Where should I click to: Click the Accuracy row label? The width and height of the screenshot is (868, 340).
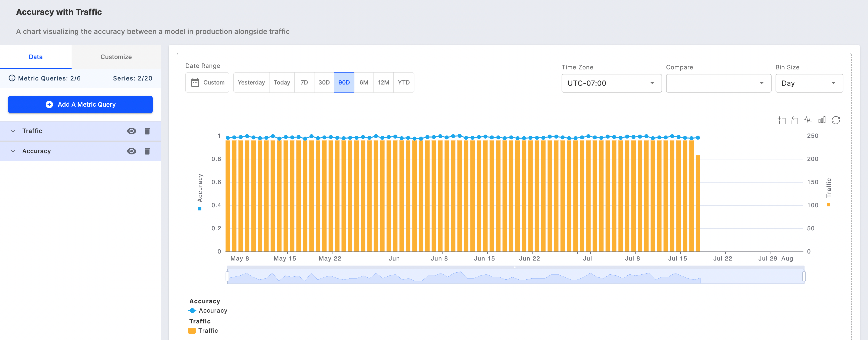pyautogui.click(x=36, y=151)
